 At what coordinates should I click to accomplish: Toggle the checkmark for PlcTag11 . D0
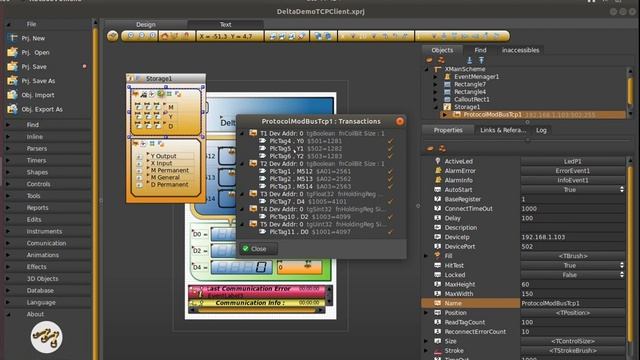point(390,231)
